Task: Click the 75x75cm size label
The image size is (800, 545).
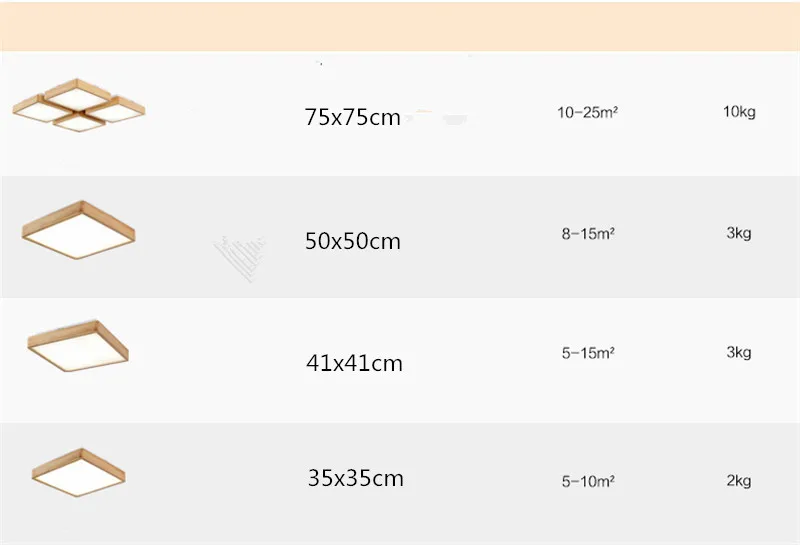Action: pyautogui.click(x=353, y=117)
